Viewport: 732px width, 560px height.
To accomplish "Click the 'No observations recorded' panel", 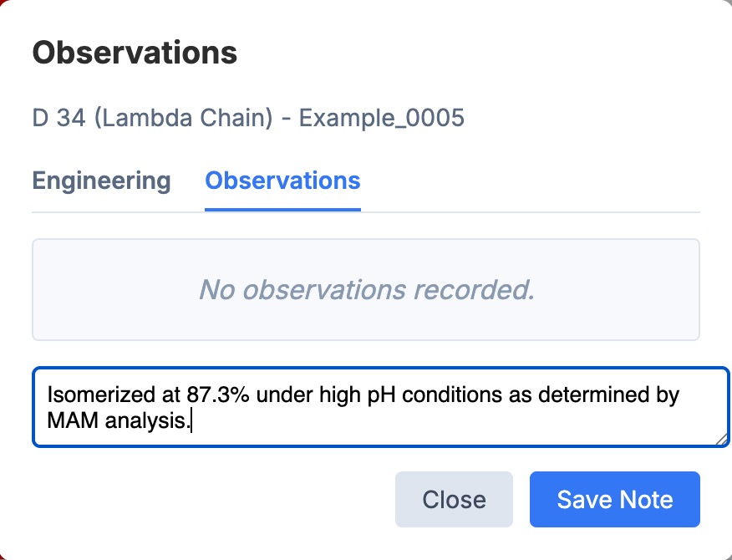I will coord(365,289).
